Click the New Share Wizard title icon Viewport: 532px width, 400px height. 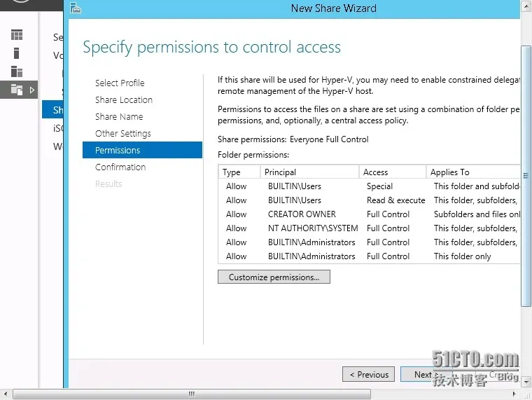click(x=76, y=8)
